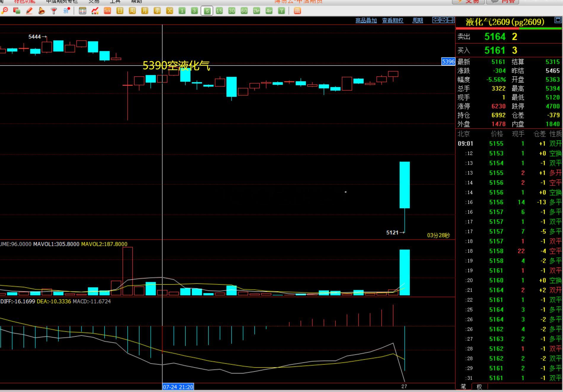This screenshot has height=392, width=563.
Task: Click the DIFF:-16.1699 MACD label
Action: (x=18, y=301)
